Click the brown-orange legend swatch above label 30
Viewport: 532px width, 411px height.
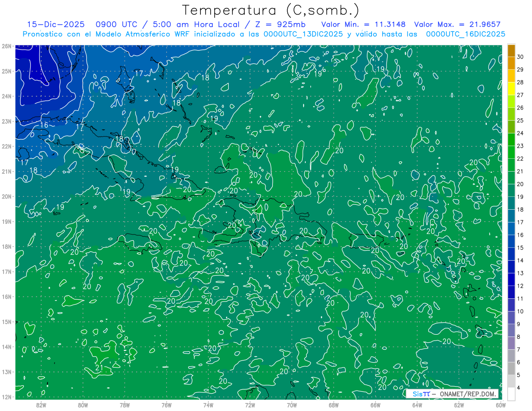(511, 50)
